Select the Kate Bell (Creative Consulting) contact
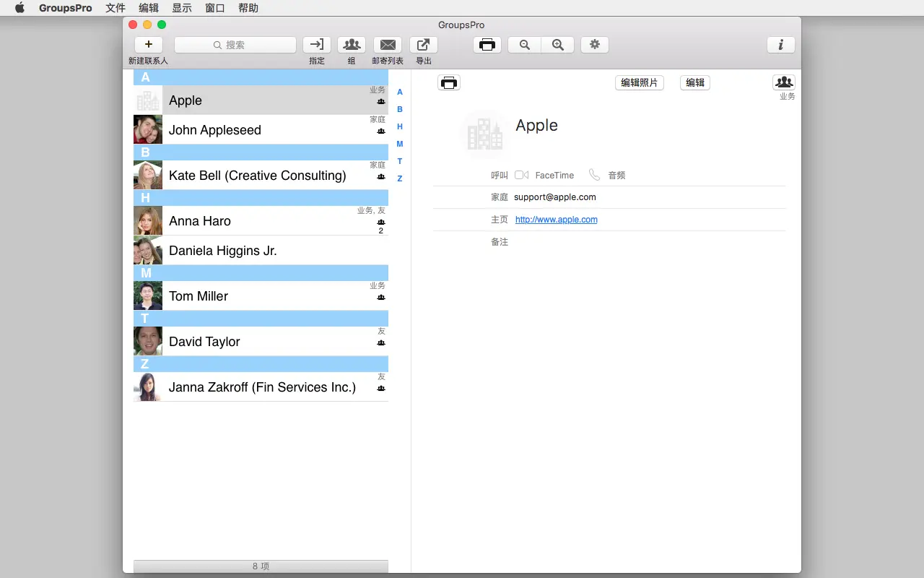 pyautogui.click(x=256, y=175)
